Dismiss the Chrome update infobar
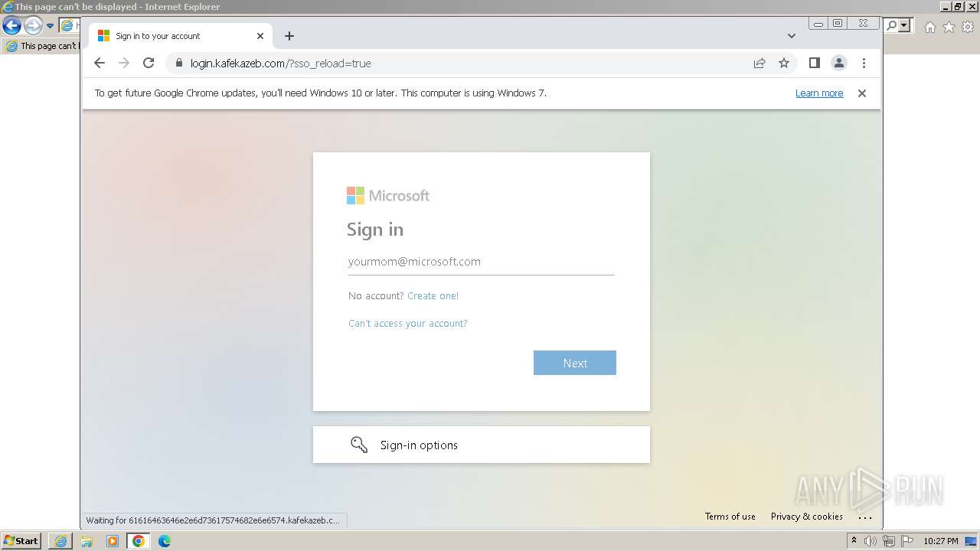 862,93
